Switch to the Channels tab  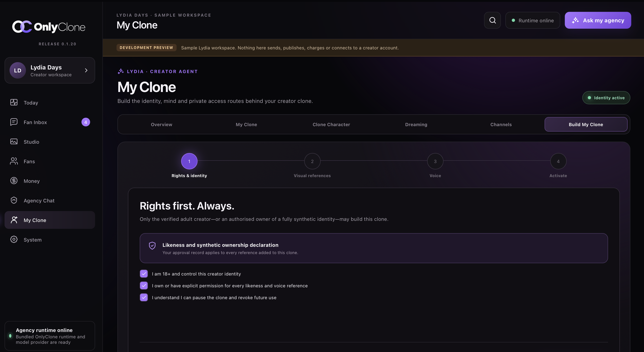(x=501, y=124)
